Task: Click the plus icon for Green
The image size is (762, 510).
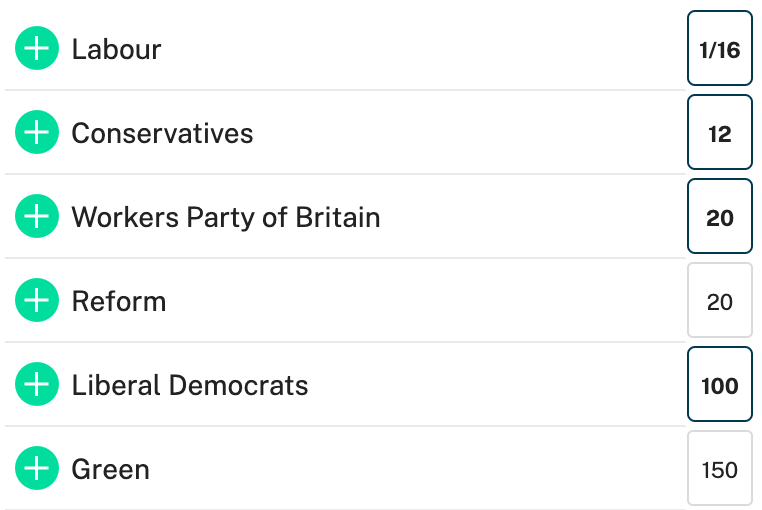Action: tap(37, 469)
